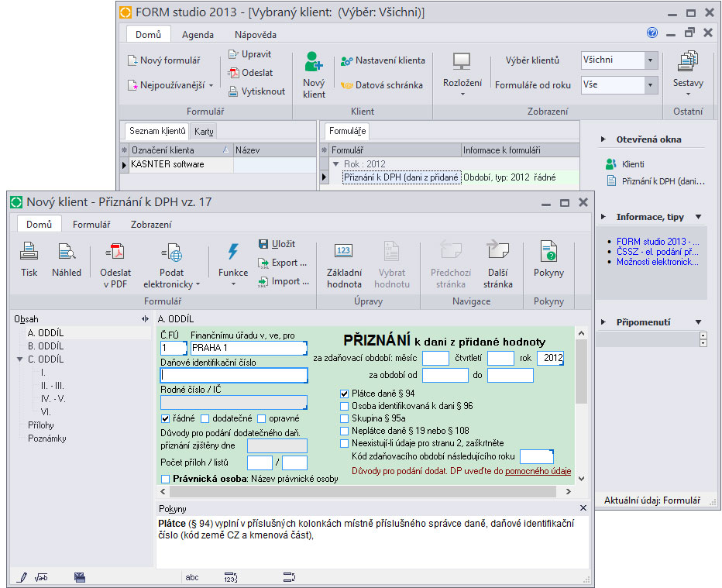
Task: Expand the Funkce dropdown menu
Action: pyautogui.click(x=232, y=263)
